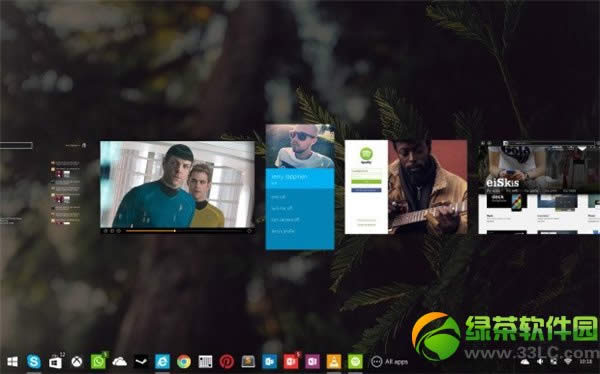Open Spotify icon on the taskbar
Viewport: 600px width, 374px height.
point(355,362)
